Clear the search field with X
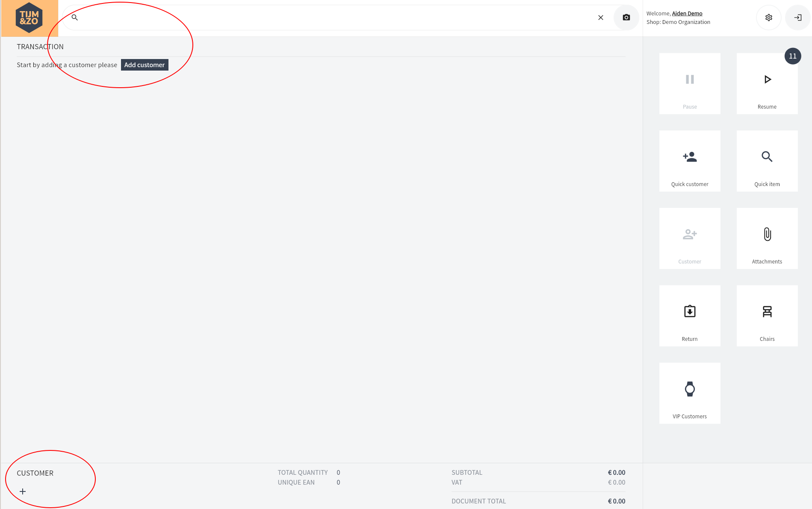This screenshot has height=509, width=812. tap(601, 18)
